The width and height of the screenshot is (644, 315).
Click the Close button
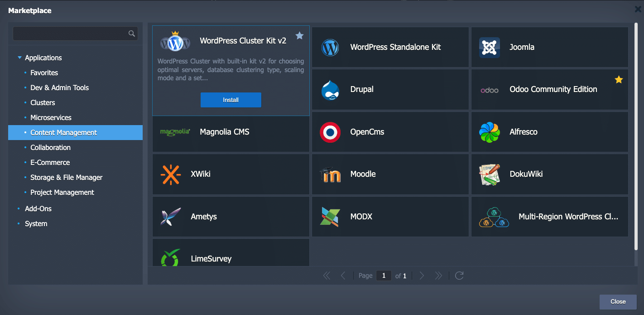tap(618, 302)
